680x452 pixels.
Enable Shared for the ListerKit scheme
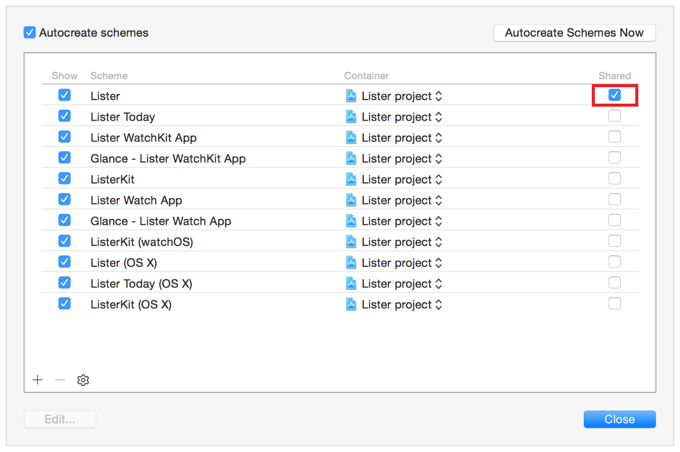coord(615,178)
